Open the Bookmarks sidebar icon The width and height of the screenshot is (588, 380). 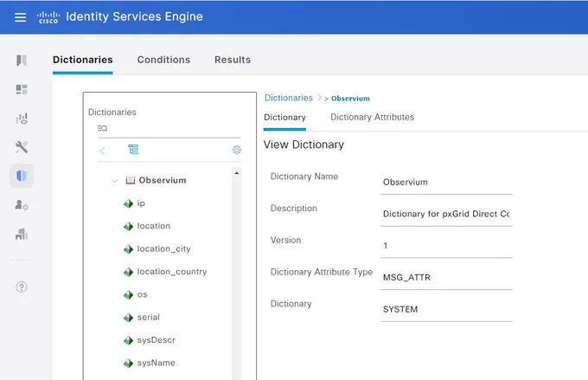[x=22, y=61]
